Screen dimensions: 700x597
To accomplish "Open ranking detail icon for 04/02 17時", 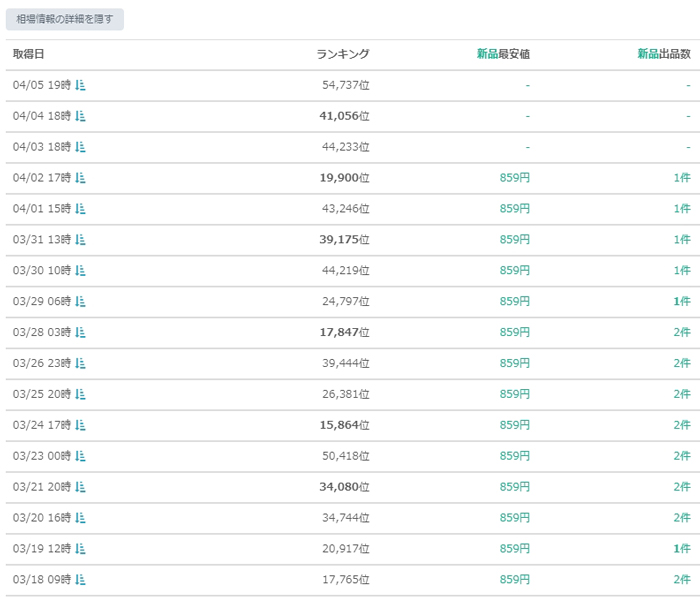I will point(80,178).
